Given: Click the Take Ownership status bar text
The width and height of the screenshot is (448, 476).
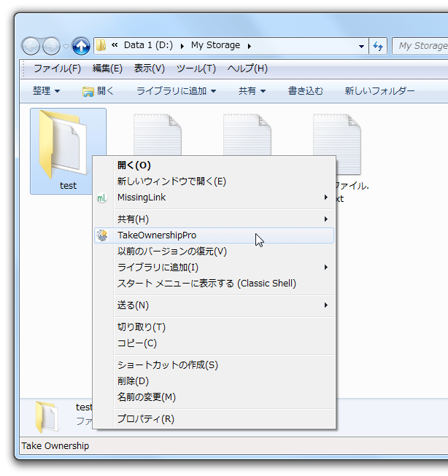Looking at the screenshot, I should coord(55,446).
